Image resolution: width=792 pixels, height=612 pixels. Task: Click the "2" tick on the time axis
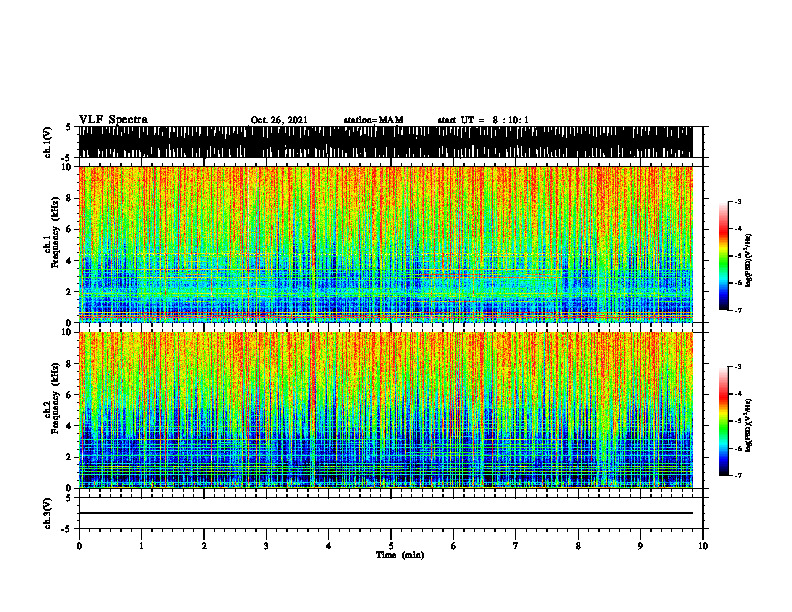pyautogui.click(x=204, y=546)
